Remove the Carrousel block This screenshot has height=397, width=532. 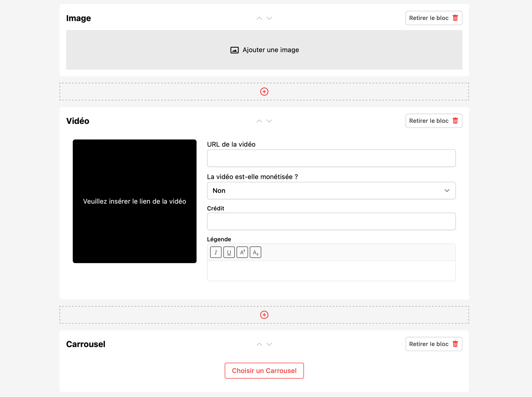tap(434, 344)
